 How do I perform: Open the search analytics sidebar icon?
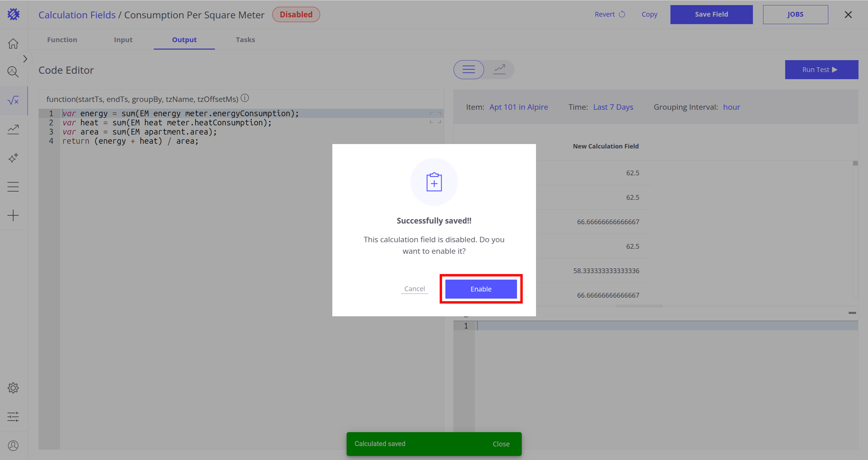(x=13, y=72)
